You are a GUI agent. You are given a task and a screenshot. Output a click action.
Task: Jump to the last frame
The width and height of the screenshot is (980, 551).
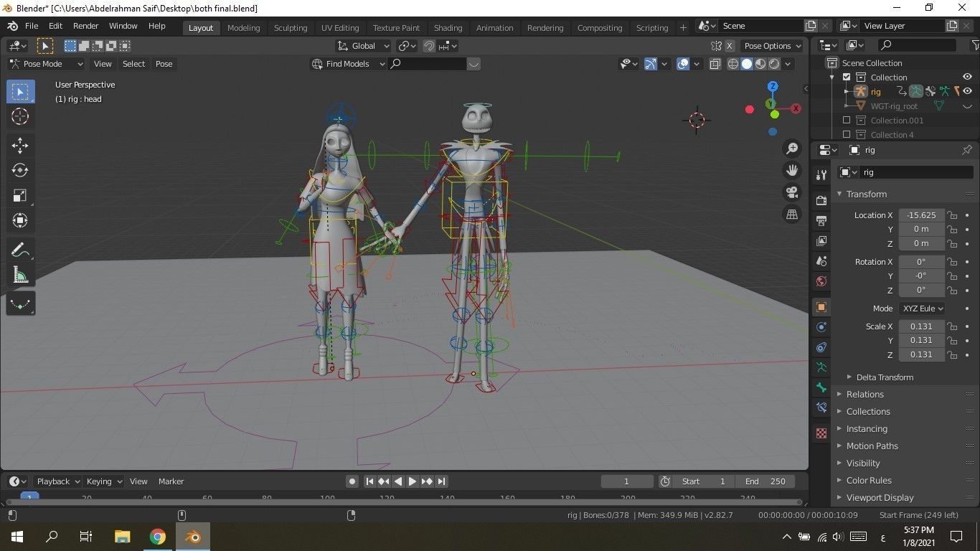tap(442, 481)
